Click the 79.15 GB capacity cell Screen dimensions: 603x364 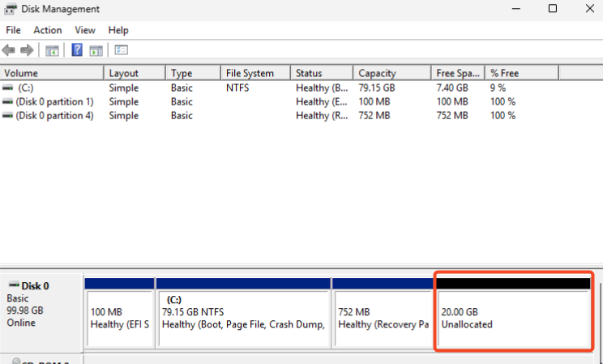377,88
